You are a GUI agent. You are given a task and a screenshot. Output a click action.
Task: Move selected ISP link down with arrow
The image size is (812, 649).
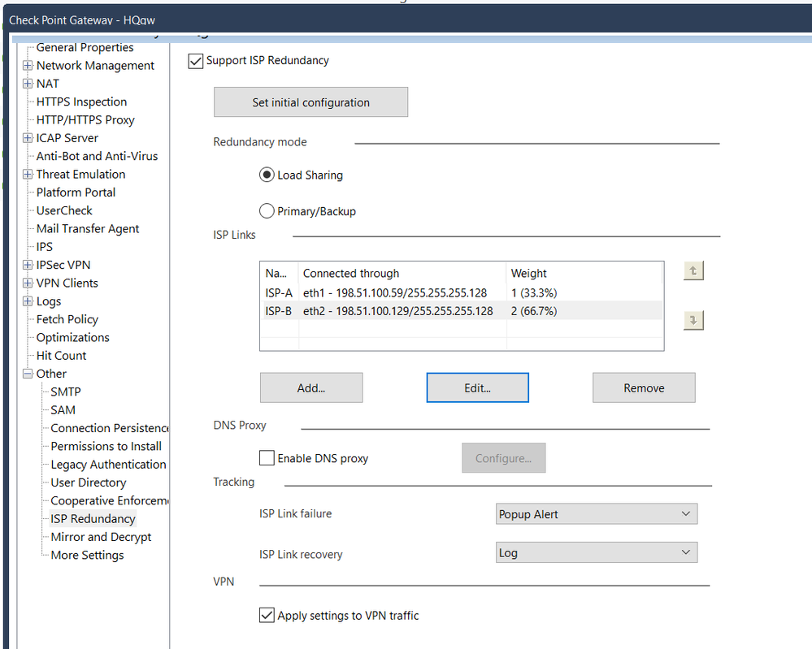coord(693,320)
